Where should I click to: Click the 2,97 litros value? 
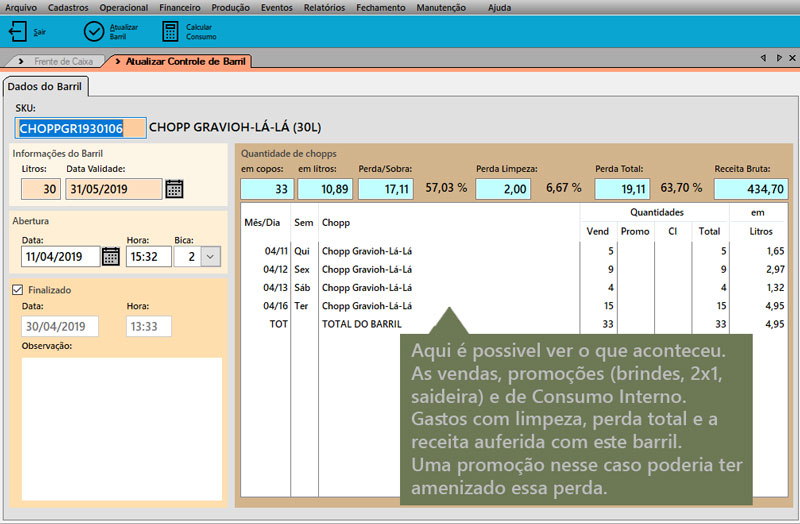click(775, 269)
